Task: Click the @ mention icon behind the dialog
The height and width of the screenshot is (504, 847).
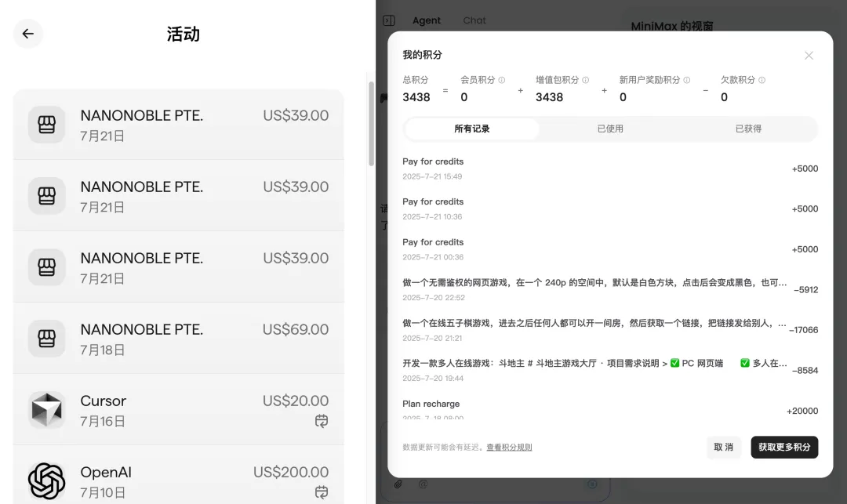Action: pos(423,484)
